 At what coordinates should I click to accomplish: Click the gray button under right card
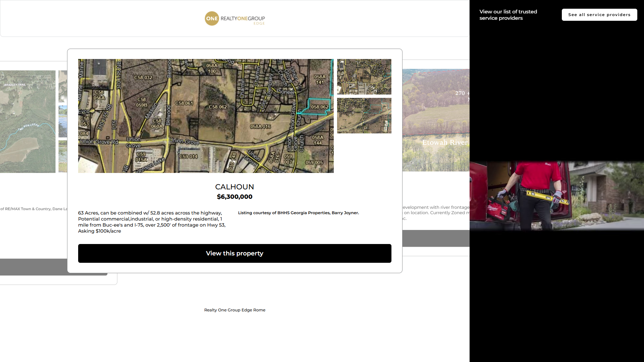pyautogui.click(x=436, y=238)
